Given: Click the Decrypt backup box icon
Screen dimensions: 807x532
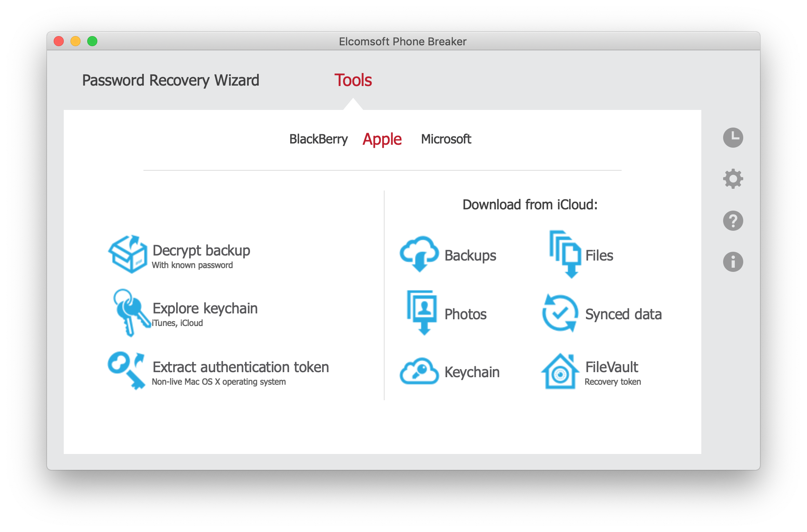Looking at the screenshot, I should [x=128, y=254].
